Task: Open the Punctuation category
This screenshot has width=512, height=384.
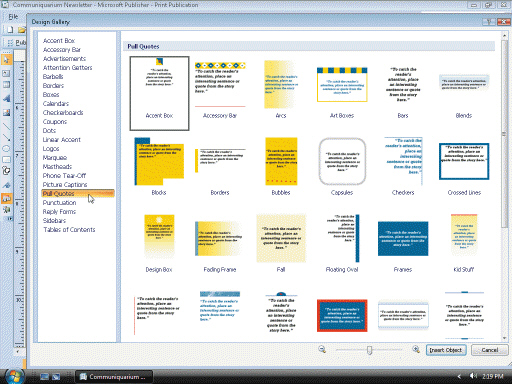Action: pos(60,203)
